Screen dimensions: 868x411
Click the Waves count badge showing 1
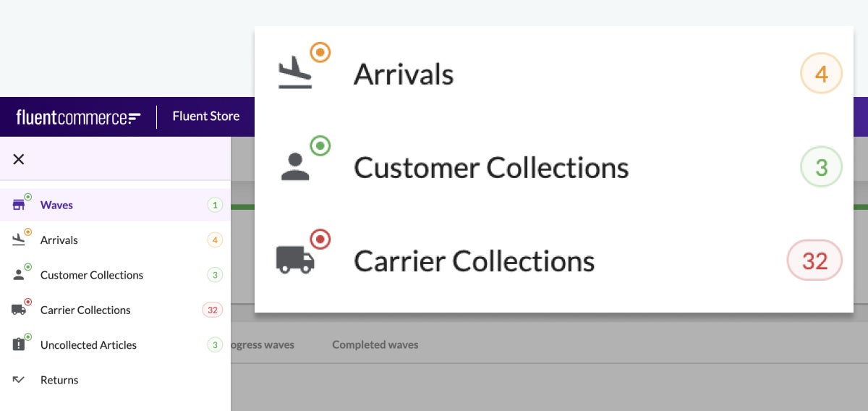(x=214, y=205)
